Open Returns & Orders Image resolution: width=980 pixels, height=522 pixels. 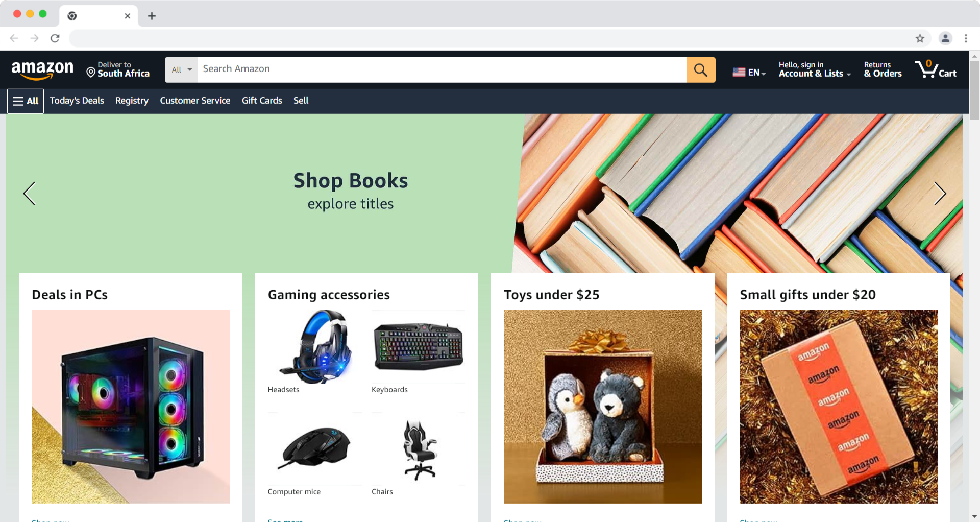coord(883,69)
